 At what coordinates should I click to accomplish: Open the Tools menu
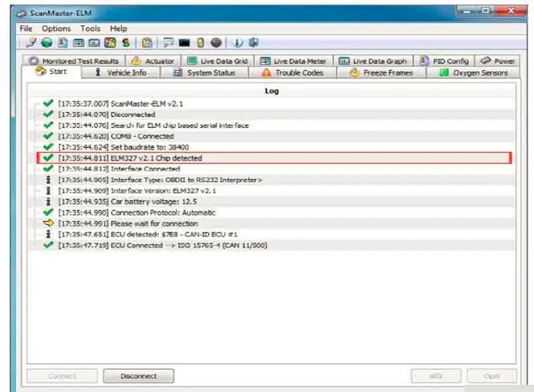(x=90, y=29)
